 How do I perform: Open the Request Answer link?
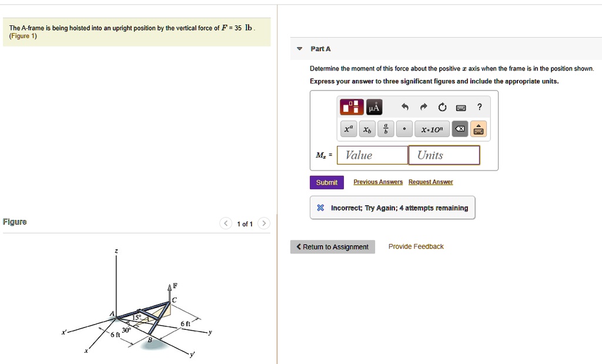coord(430,182)
